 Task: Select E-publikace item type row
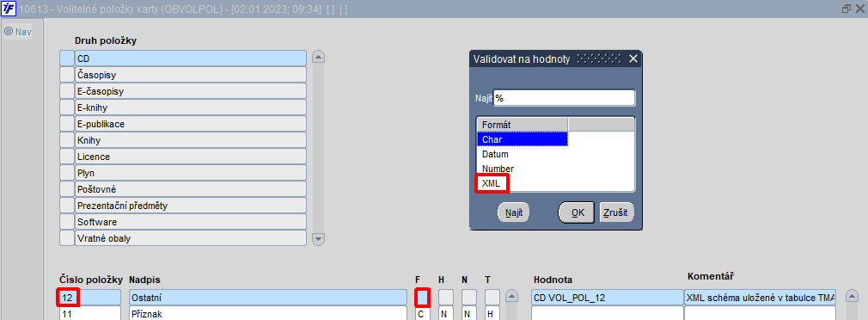point(191,124)
